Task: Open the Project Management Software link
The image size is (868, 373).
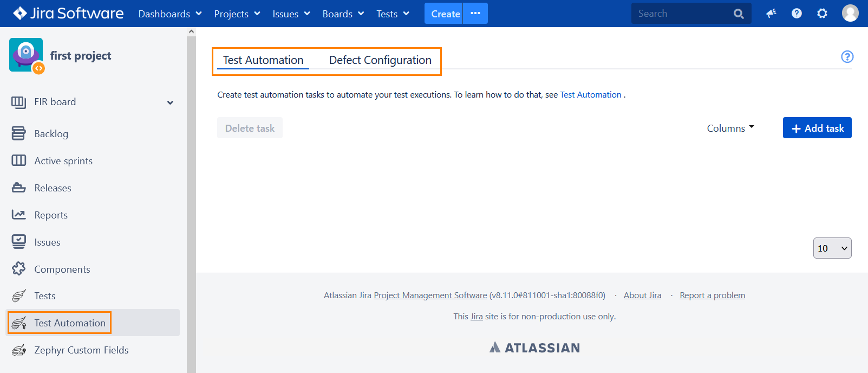Action: (430, 295)
